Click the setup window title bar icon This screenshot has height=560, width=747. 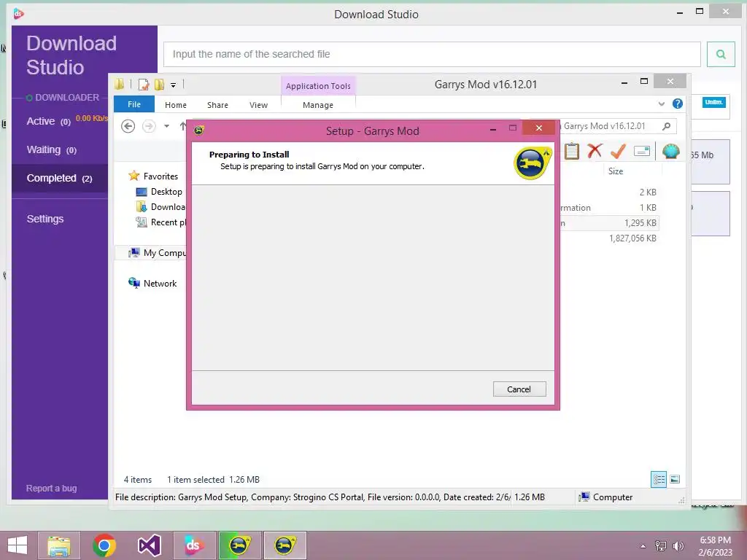tap(198, 130)
